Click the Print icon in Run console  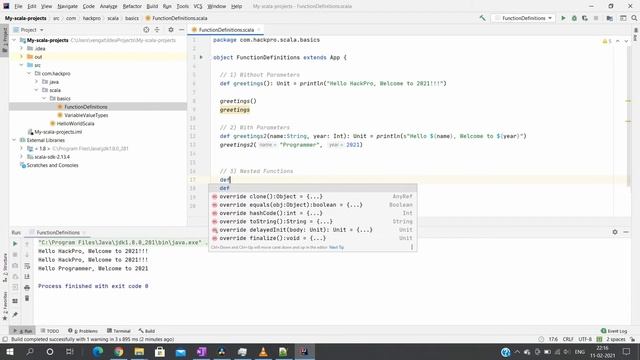[x=27, y=288]
